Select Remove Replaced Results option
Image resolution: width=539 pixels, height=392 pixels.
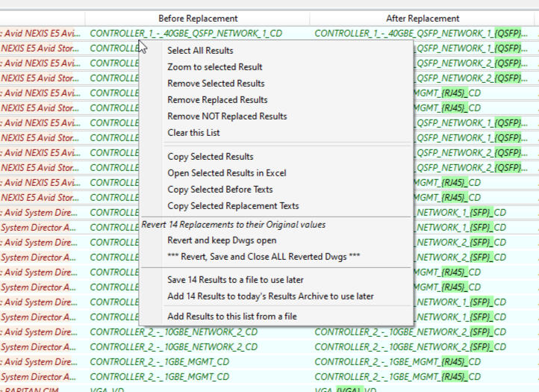pos(217,100)
